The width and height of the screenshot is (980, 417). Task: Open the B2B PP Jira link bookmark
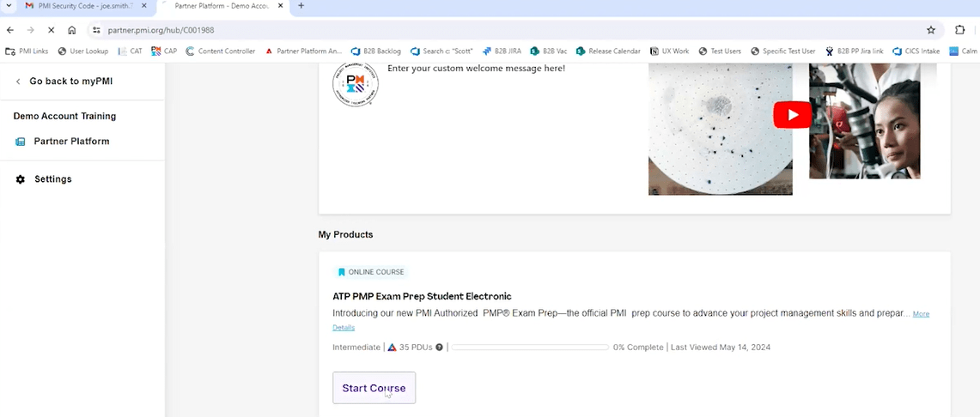[x=855, y=51]
